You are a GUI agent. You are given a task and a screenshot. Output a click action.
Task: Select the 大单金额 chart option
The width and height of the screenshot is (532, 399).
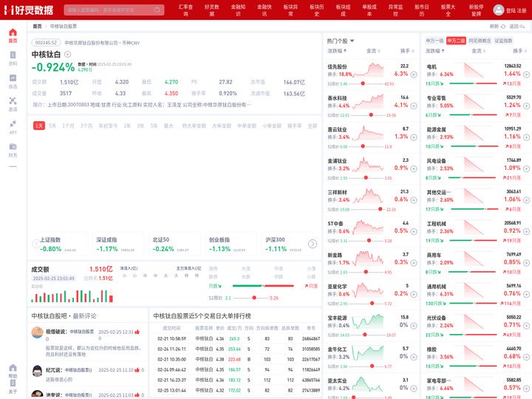click(222, 126)
